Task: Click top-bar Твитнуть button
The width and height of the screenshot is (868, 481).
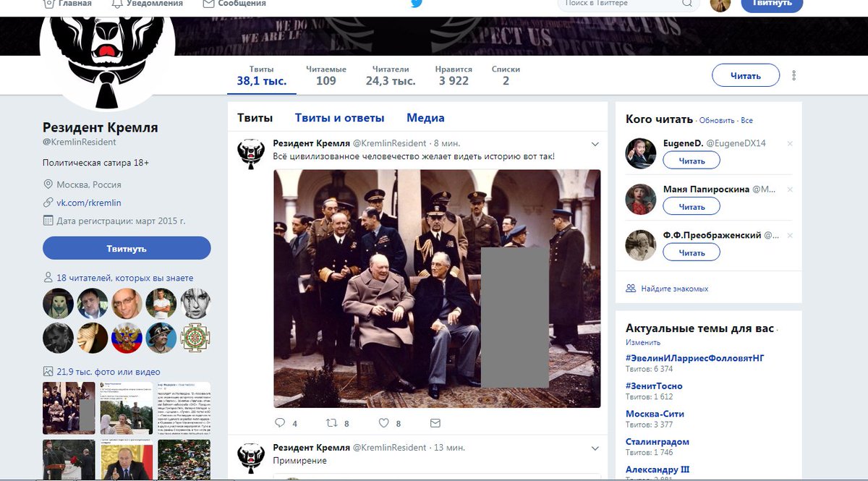Action: [x=772, y=4]
